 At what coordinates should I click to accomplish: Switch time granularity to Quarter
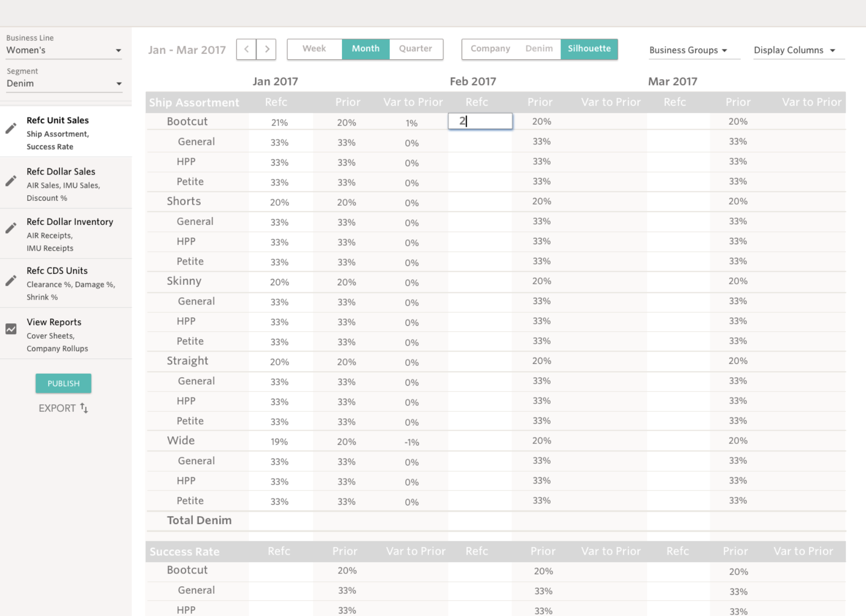click(x=416, y=49)
